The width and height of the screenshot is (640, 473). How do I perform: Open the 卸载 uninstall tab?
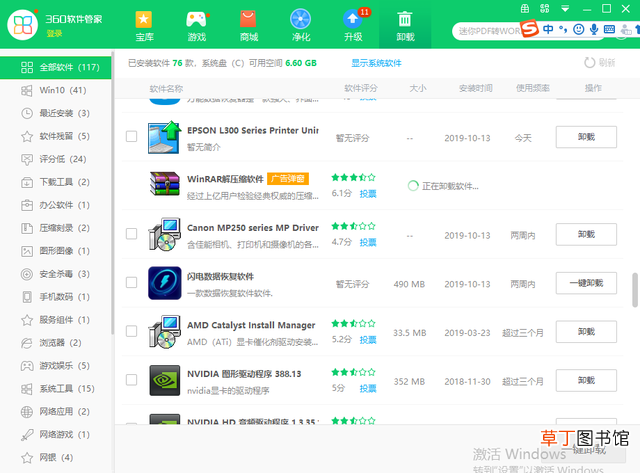coord(405,26)
